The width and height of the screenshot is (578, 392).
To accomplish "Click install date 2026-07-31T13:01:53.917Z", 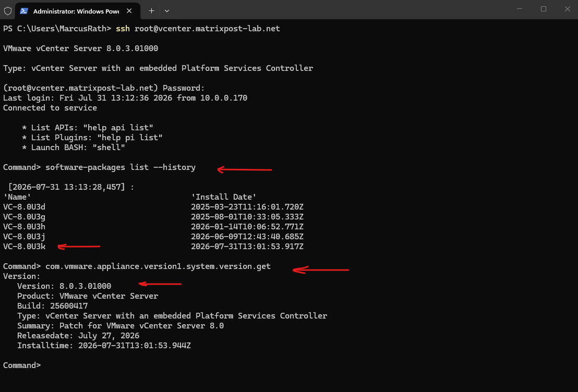I will pyautogui.click(x=247, y=247).
